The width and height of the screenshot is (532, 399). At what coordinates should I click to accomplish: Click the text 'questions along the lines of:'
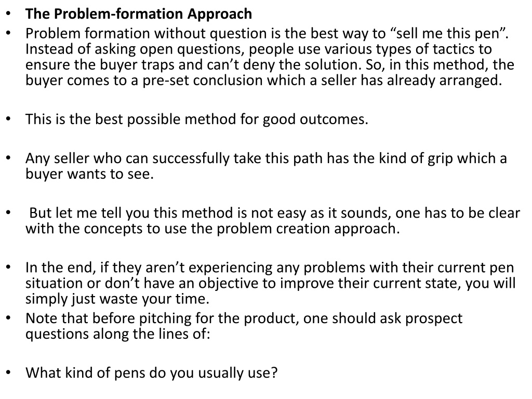(118, 334)
